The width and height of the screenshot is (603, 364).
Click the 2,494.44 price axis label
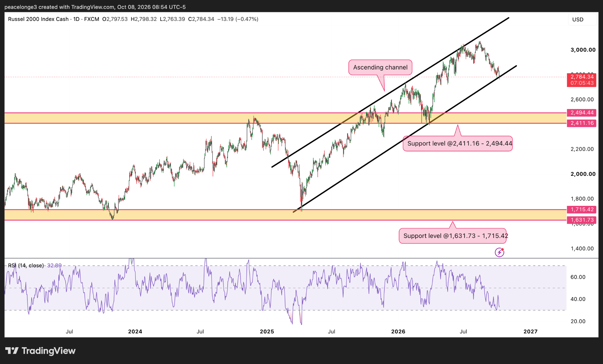coord(582,113)
